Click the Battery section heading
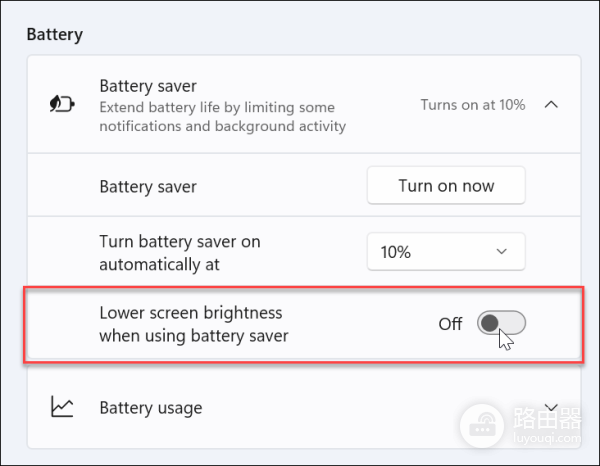The image size is (600, 466). (54, 35)
